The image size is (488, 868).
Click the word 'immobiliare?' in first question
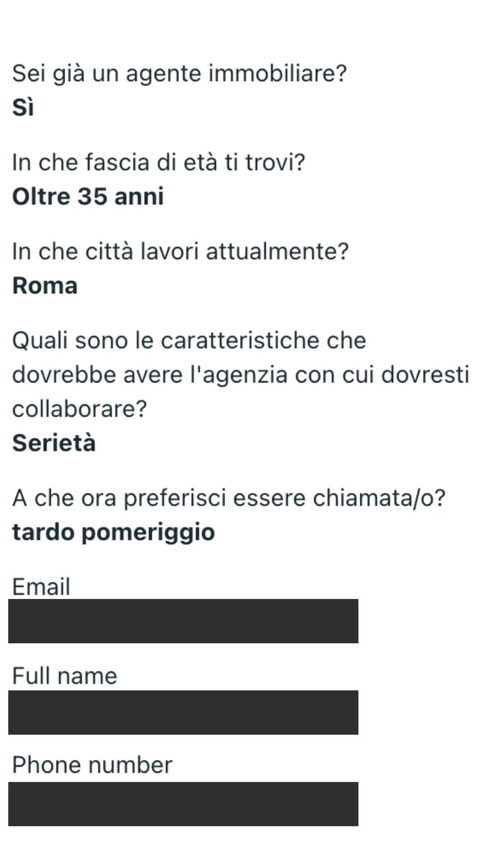click(277, 74)
